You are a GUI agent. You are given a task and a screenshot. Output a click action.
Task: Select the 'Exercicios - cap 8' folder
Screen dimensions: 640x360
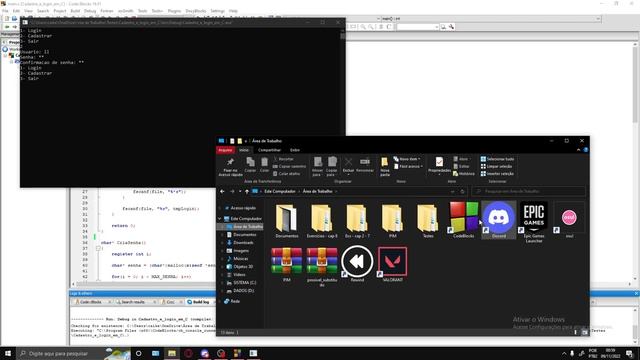[322, 220]
